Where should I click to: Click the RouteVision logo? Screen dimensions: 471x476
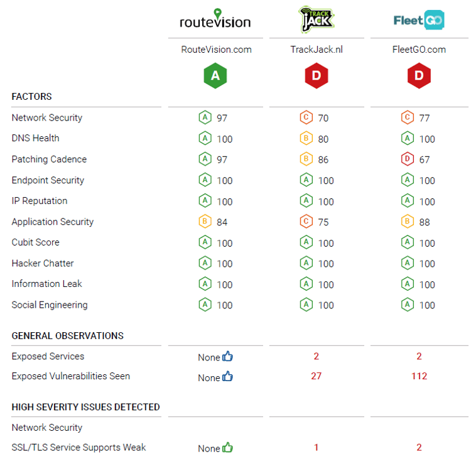(x=215, y=19)
